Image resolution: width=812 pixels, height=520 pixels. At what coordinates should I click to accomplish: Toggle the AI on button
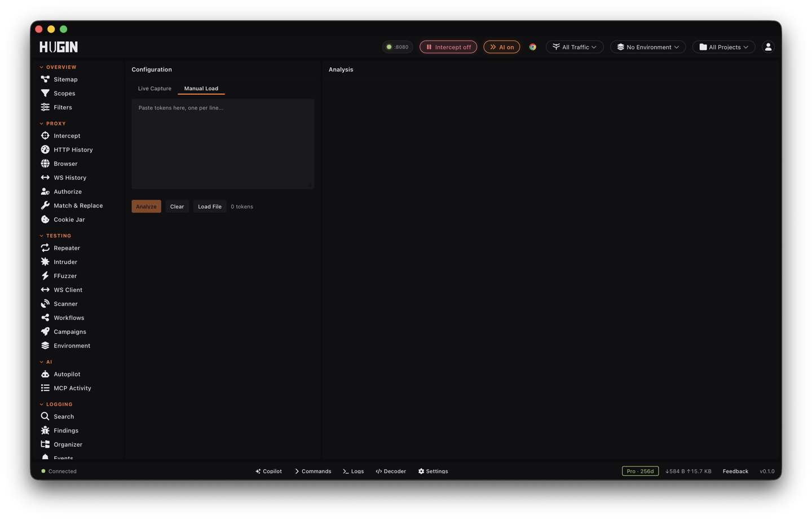click(x=502, y=47)
